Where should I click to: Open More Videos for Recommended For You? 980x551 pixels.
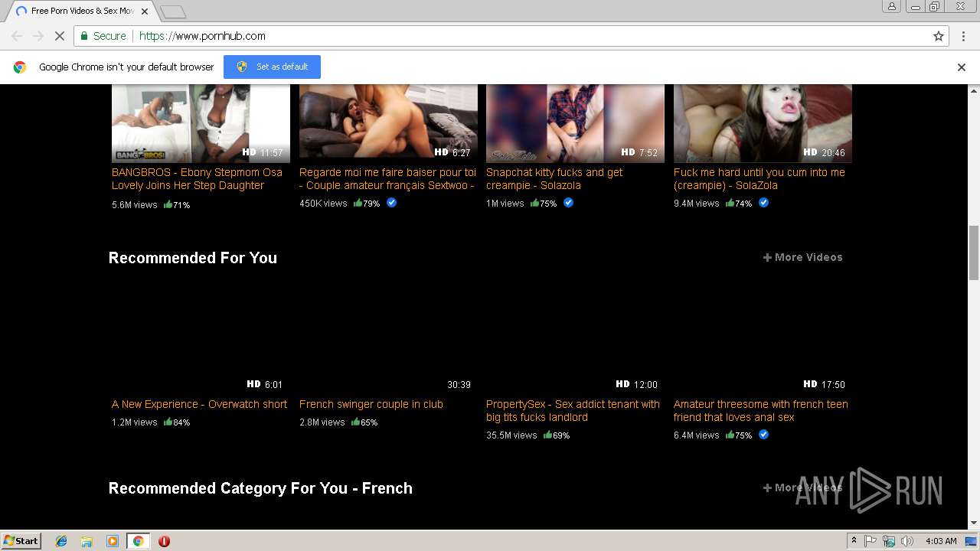(802, 257)
